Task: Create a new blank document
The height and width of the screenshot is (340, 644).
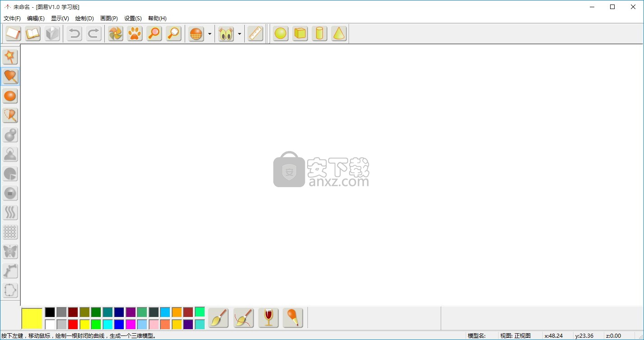Action: (x=13, y=34)
